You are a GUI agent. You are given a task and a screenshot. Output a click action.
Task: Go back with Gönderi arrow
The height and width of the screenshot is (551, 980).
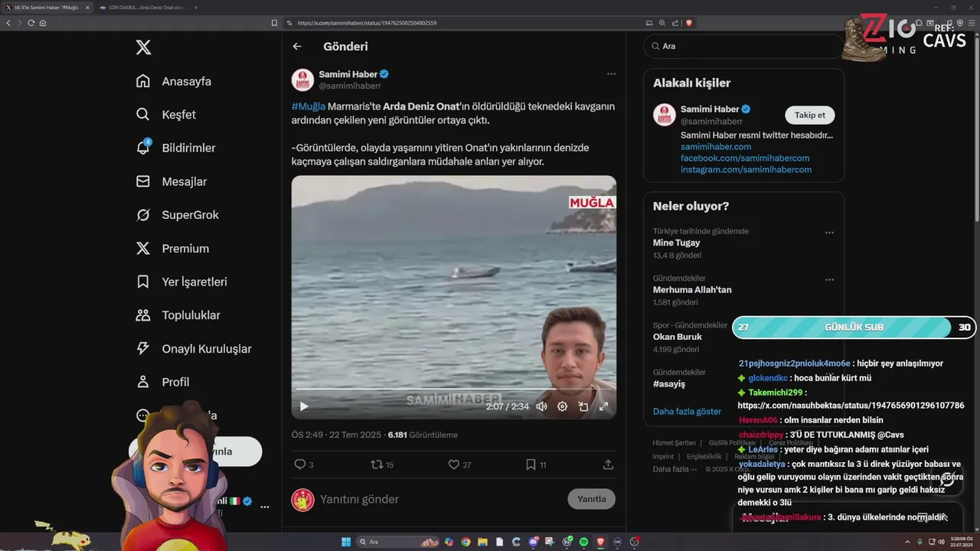pyautogui.click(x=297, y=47)
